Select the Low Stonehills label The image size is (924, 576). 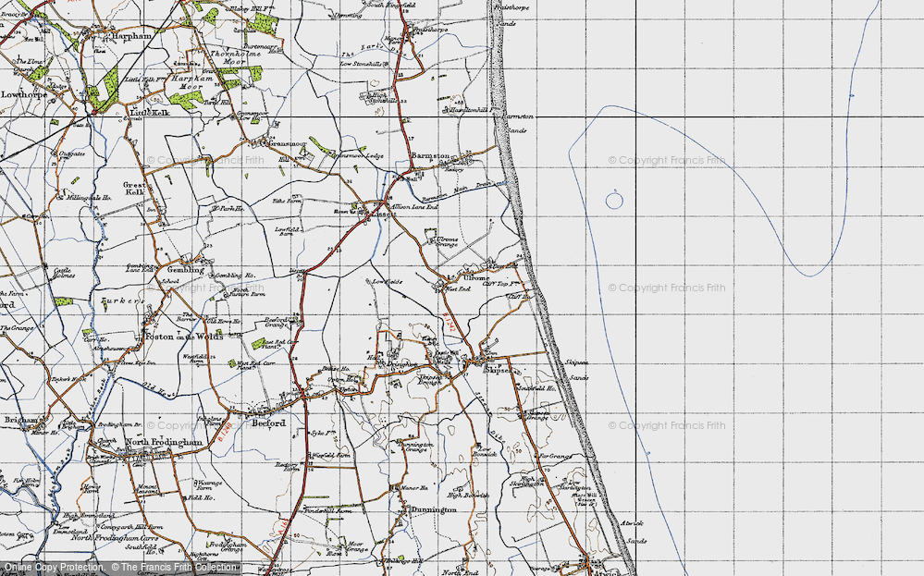tap(362, 64)
